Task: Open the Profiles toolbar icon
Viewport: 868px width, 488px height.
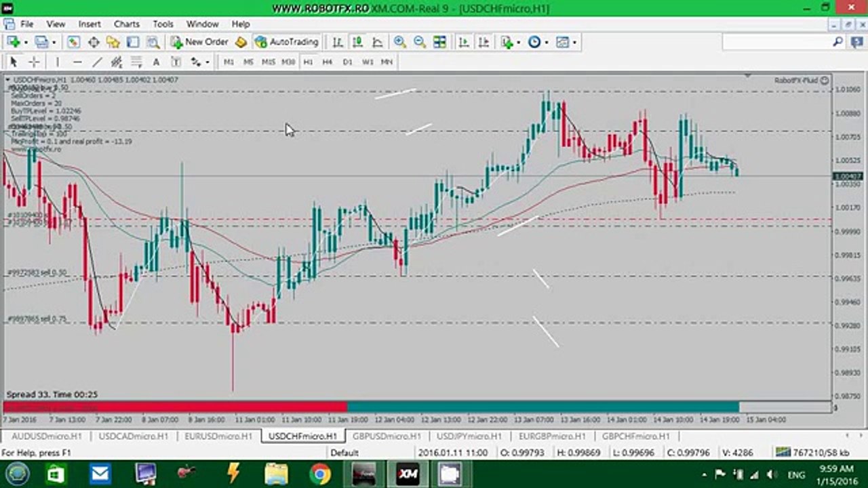Action: (41, 42)
